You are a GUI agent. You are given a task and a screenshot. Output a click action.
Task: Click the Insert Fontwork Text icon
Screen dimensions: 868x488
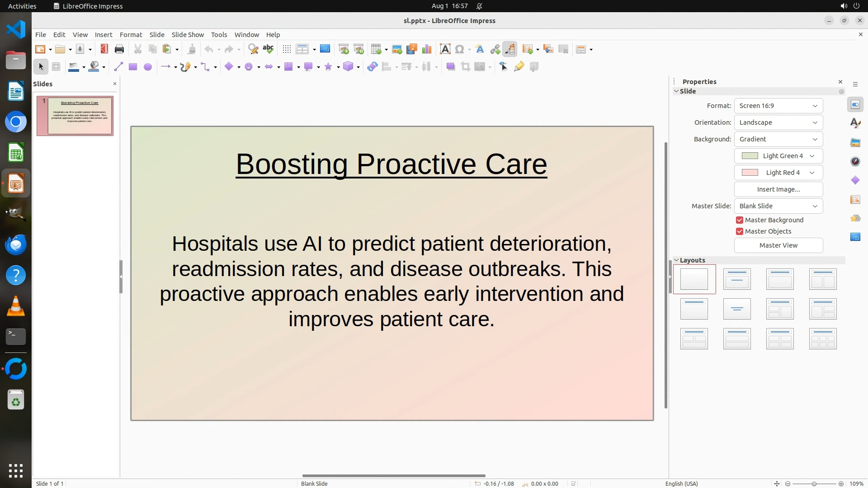coord(480,49)
